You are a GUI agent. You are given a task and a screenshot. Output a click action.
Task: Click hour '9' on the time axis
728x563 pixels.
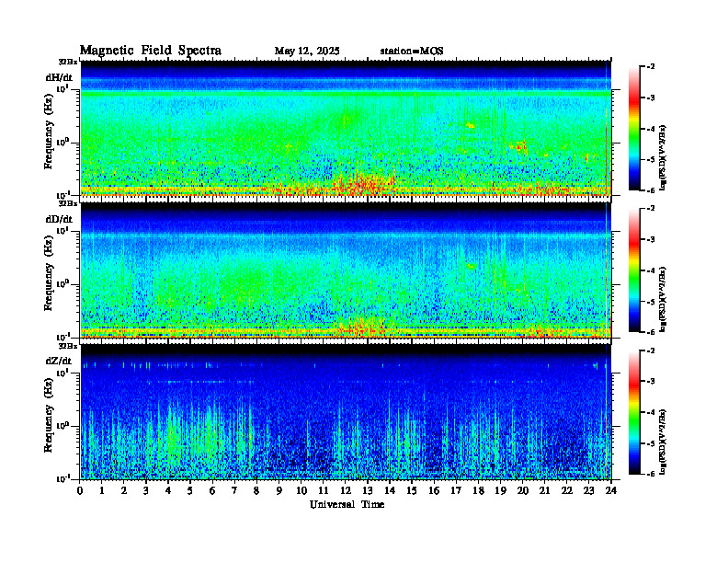pyautogui.click(x=279, y=491)
